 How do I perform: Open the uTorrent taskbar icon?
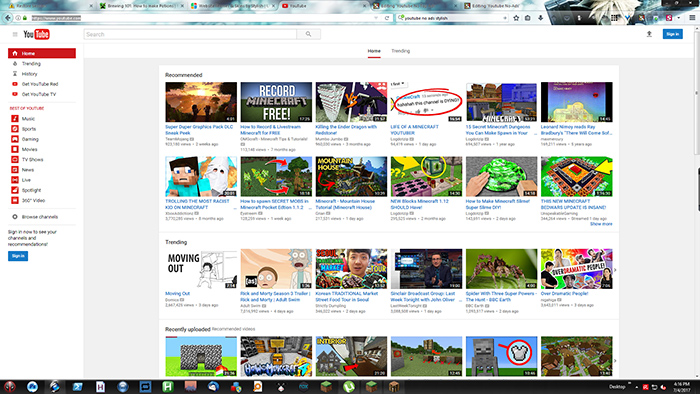point(349,386)
